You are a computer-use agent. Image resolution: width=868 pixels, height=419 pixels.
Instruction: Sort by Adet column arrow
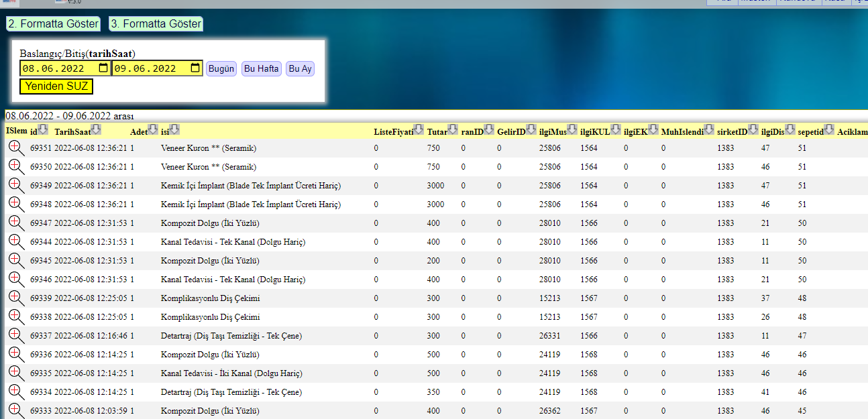click(153, 129)
